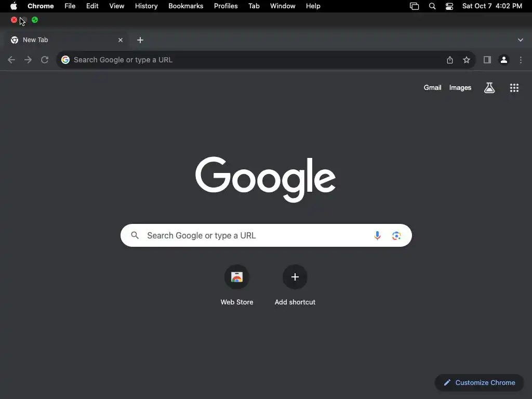532x399 pixels.
Task: Open the Search Labs flask icon
Action: point(489,88)
